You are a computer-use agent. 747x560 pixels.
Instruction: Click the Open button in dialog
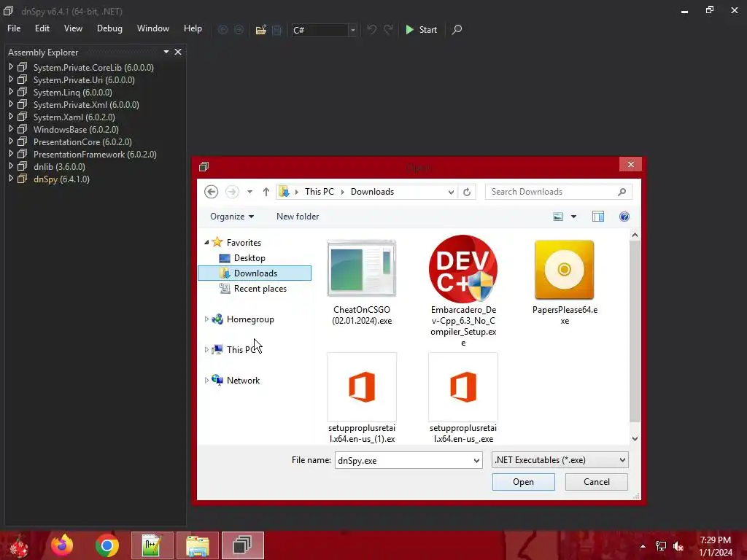(523, 482)
